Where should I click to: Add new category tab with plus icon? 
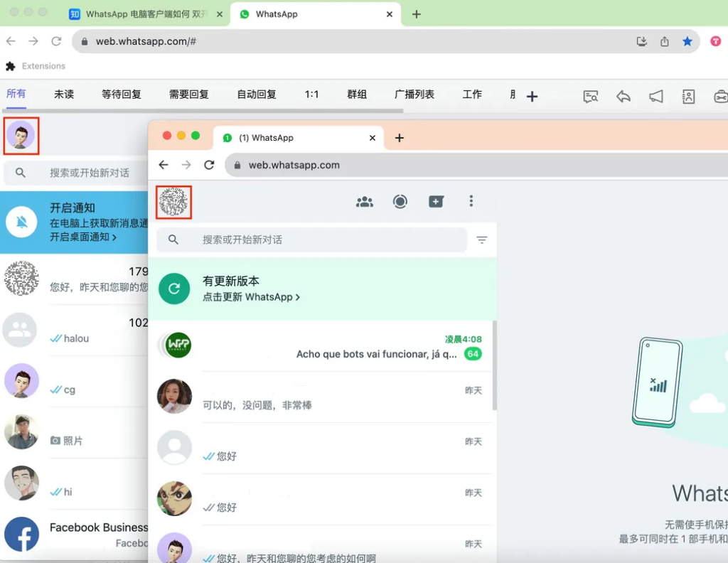[x=532, y=97]
